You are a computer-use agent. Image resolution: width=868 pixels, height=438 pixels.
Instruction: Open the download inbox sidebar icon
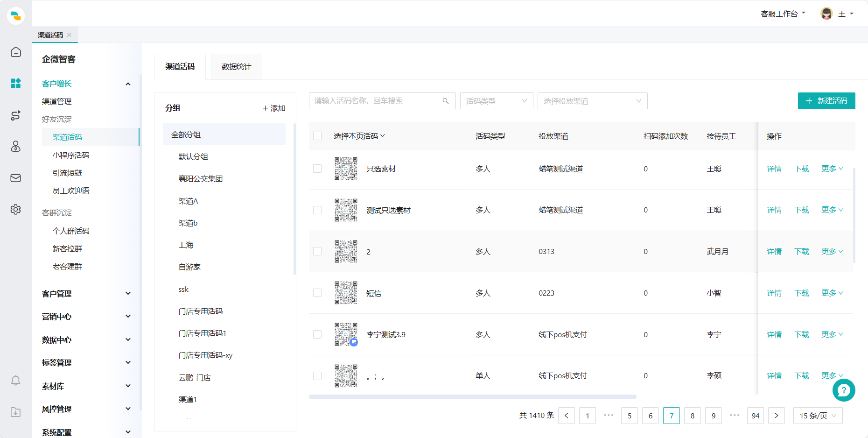(16, 412)
